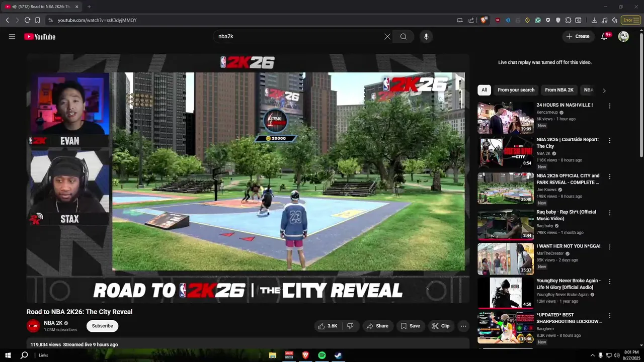Open Brave Shields lion icon
The width and height of the screenshot is (644, 362).
pos(484,20)
